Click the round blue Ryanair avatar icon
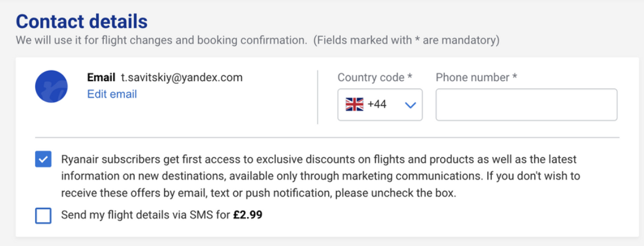 pos(51,87)
